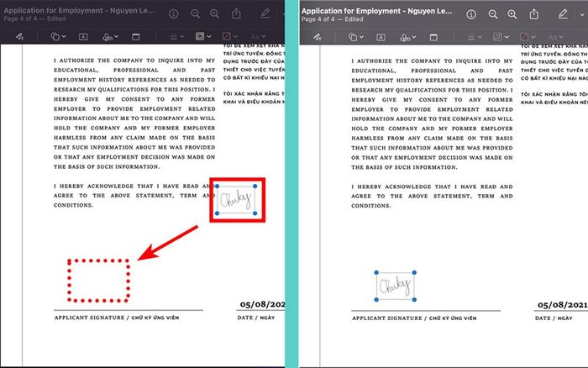
Task: Open Shape Style lines icon in left window
Action: click(173, 37)
